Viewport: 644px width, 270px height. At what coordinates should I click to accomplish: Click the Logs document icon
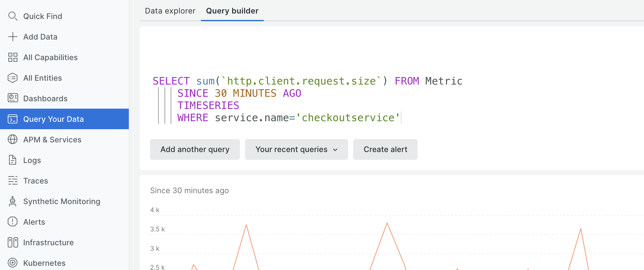[x=13, y=160]
